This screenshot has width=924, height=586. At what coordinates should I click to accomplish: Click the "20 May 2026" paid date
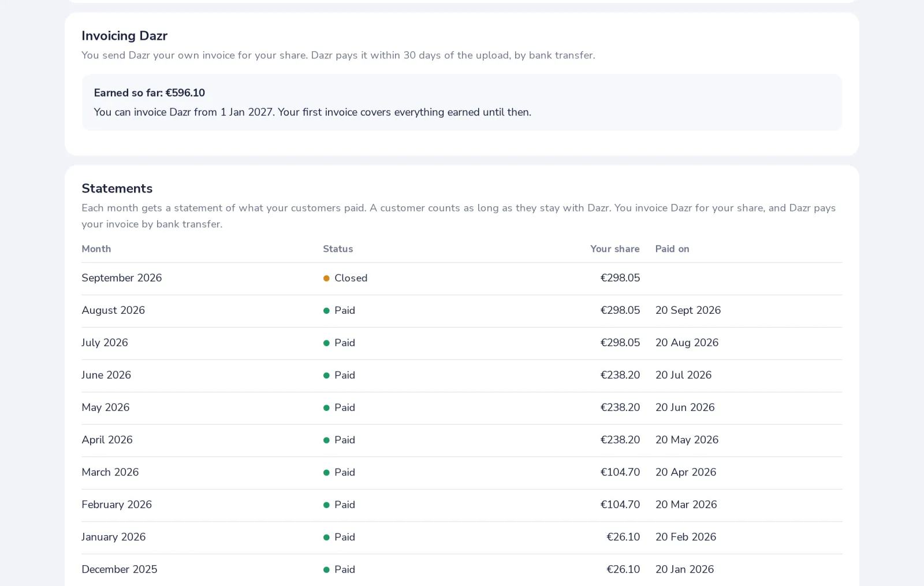(x=687, y=440)
